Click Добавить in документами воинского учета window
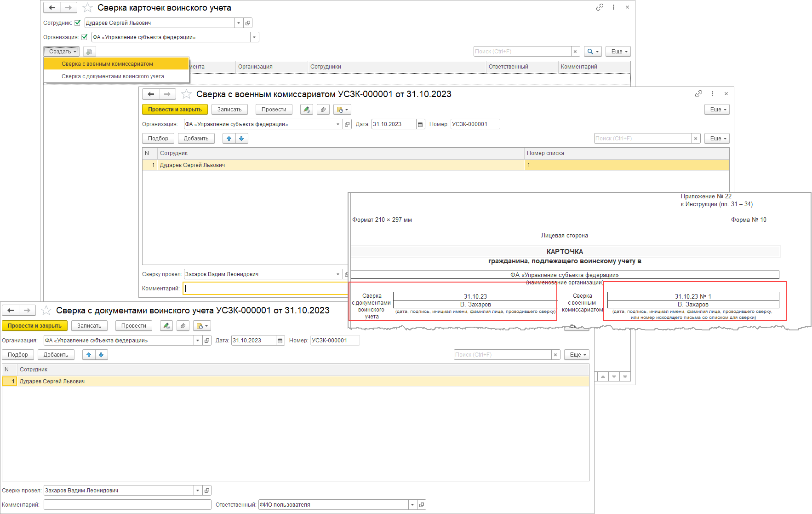812x514 pixels. click(56, 355)
